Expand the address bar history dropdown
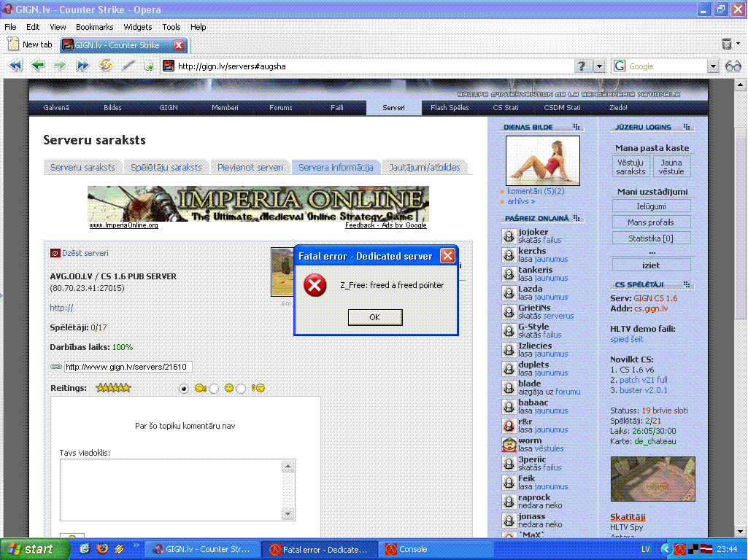 coord(600,66)
